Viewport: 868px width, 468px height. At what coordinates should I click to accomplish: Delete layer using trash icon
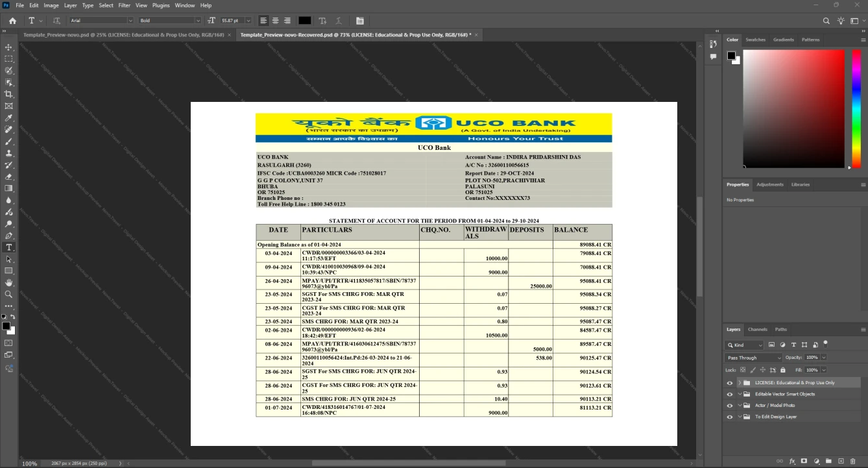pyautogui.click(x=852, y=461)
